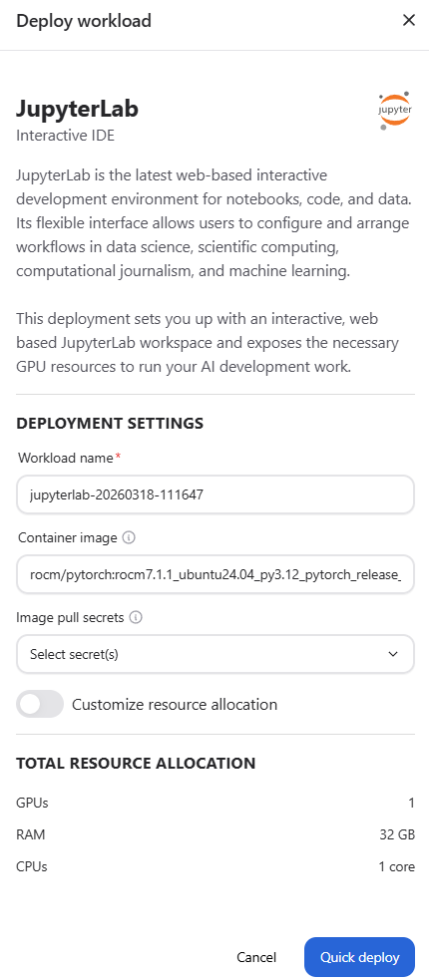
Task: Click the Customize resource allocation label
Action: pos(175,705)
